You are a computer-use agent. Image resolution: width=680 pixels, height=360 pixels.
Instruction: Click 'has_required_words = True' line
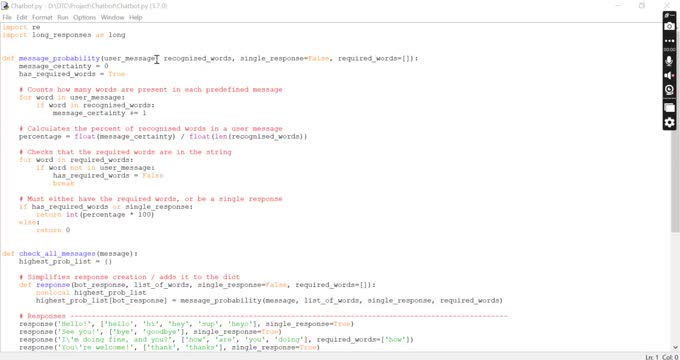(72, 74)
